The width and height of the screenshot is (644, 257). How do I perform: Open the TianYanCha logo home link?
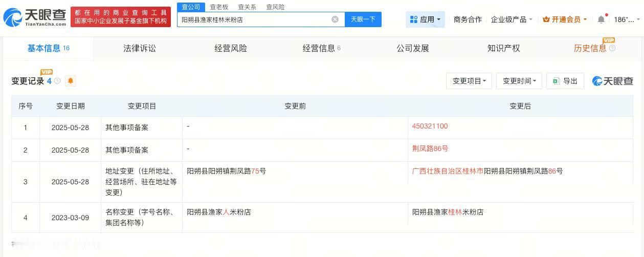click(x=35, y=18)
